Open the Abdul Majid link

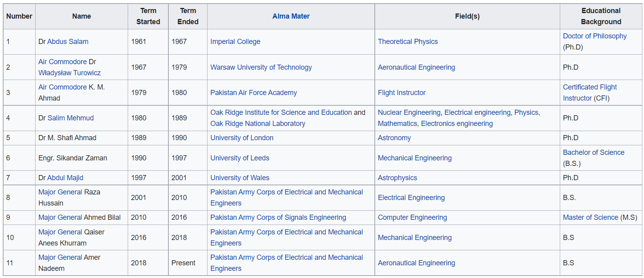click(x=65, y=178)
